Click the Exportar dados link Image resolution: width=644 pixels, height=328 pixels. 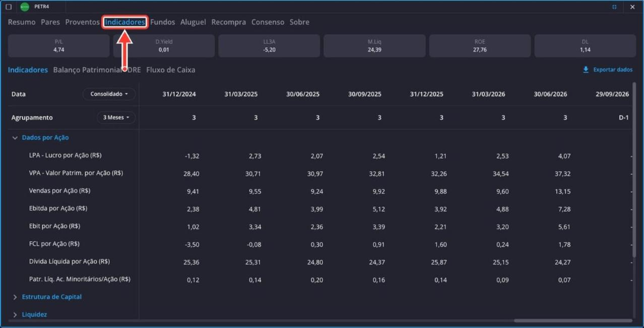point(613,70)
